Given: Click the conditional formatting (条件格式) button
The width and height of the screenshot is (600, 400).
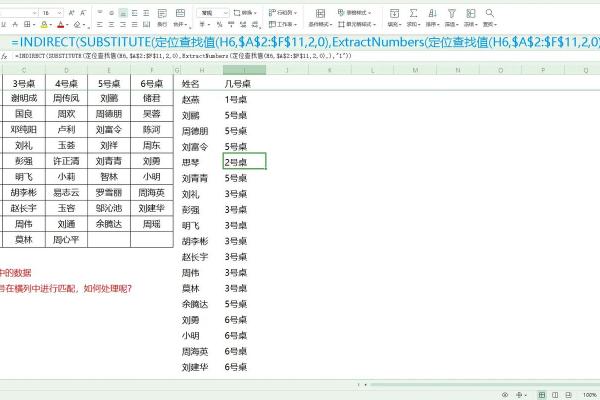Looking at the screenshot, I should click(x=320, y=18).
